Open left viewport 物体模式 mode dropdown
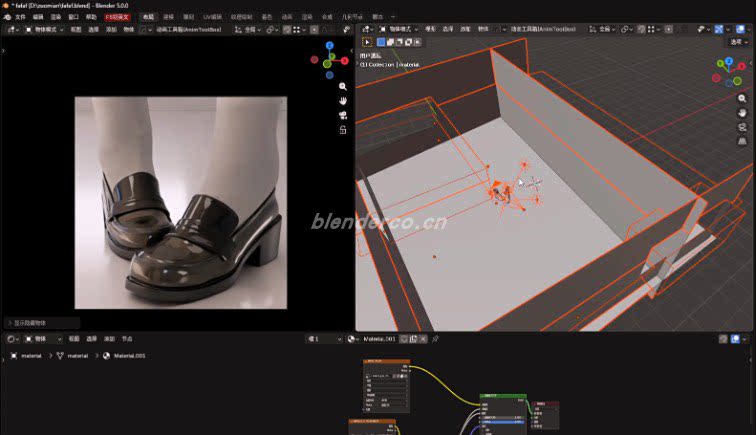Viewport: 756px width, 435px height. click(x=44, y=29)
